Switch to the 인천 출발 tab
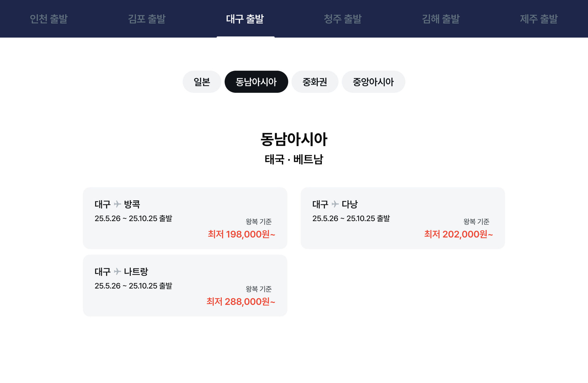 [49, 19]
